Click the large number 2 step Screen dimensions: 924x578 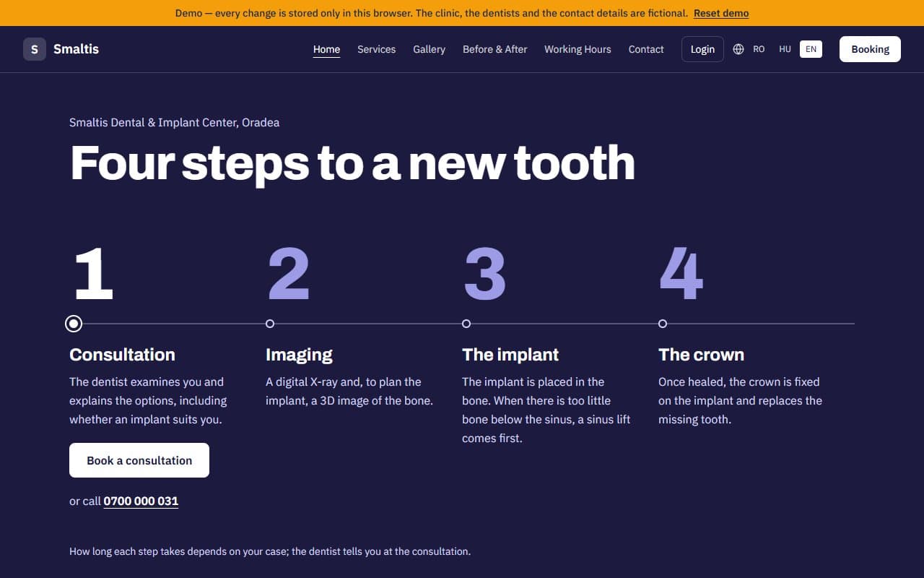289,274
